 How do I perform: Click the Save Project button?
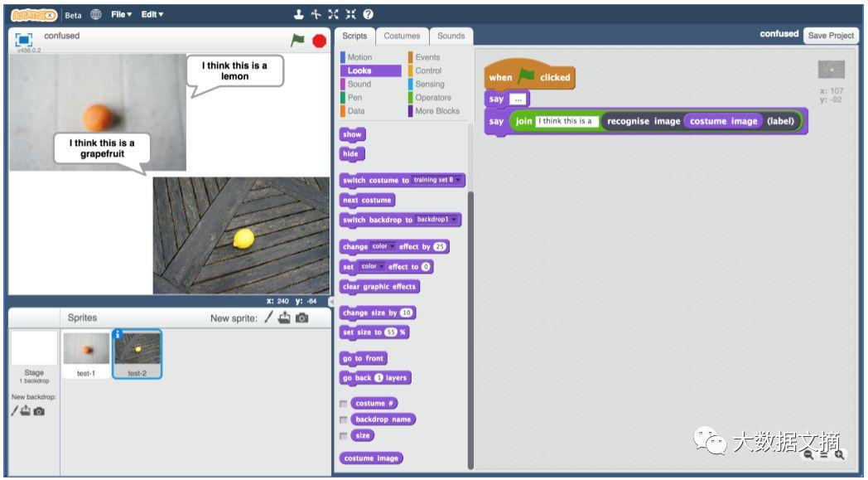point(831,36)
